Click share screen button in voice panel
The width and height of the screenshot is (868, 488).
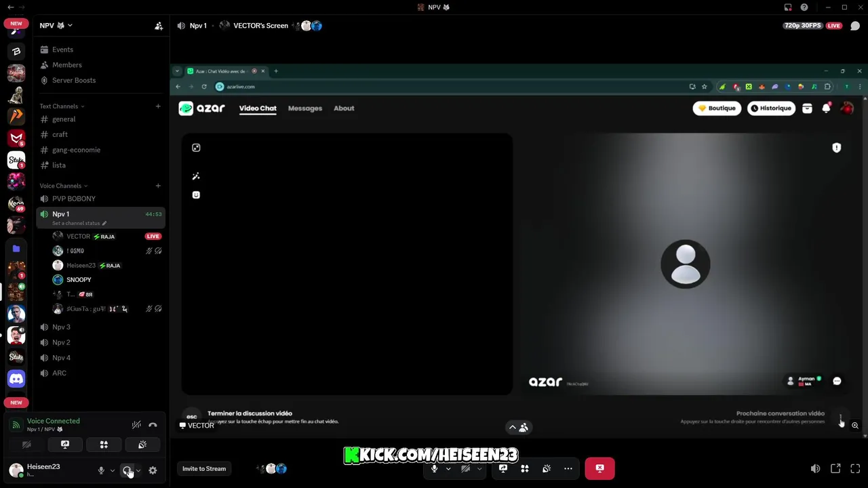click(x=65, y=445)
